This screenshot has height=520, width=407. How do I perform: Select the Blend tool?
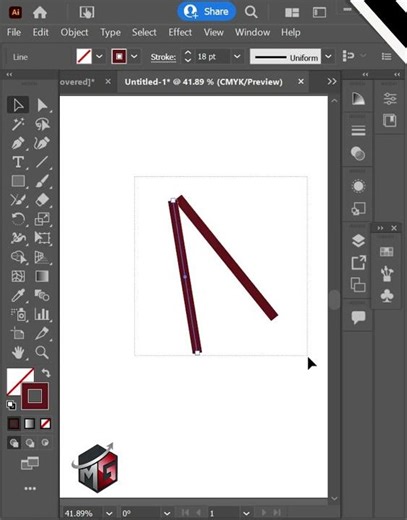[42, 295]
